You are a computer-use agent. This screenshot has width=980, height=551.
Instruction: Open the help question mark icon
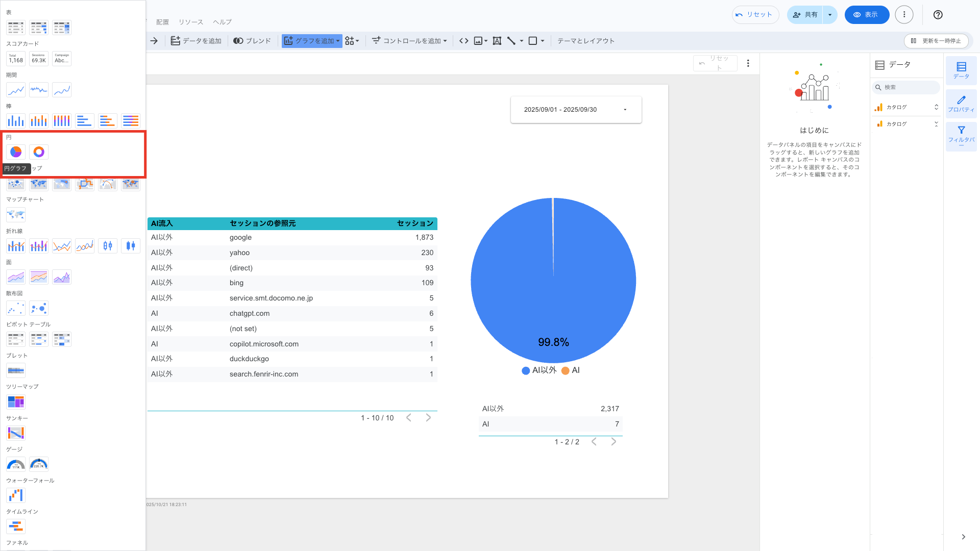938,15
